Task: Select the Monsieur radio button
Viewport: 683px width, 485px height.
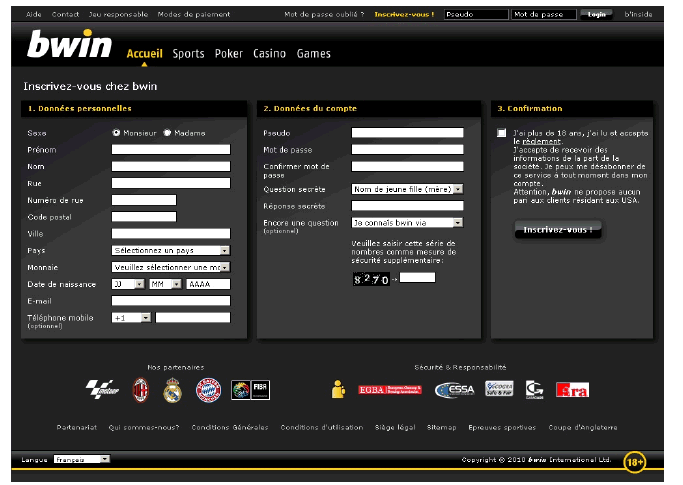Action: pyautogui.click(x=117, y=132)
